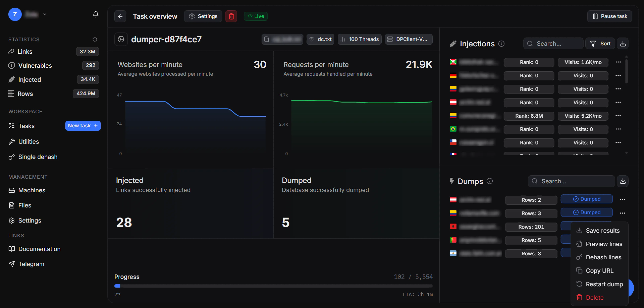
Task: Open the info icon next to Injections
Action: 501,43
